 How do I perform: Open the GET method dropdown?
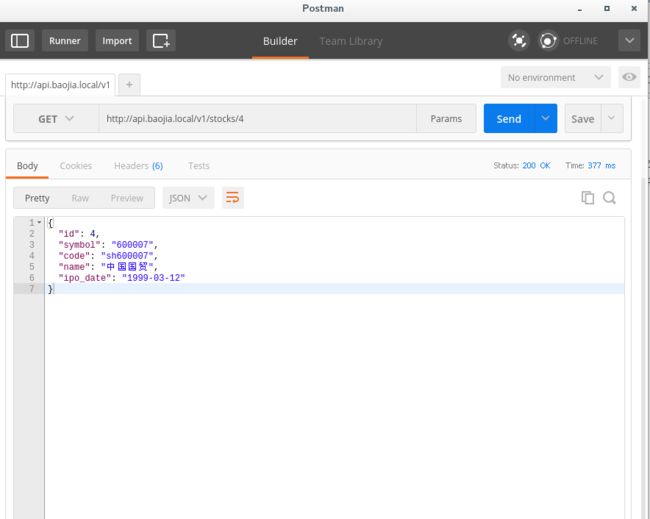56,119
